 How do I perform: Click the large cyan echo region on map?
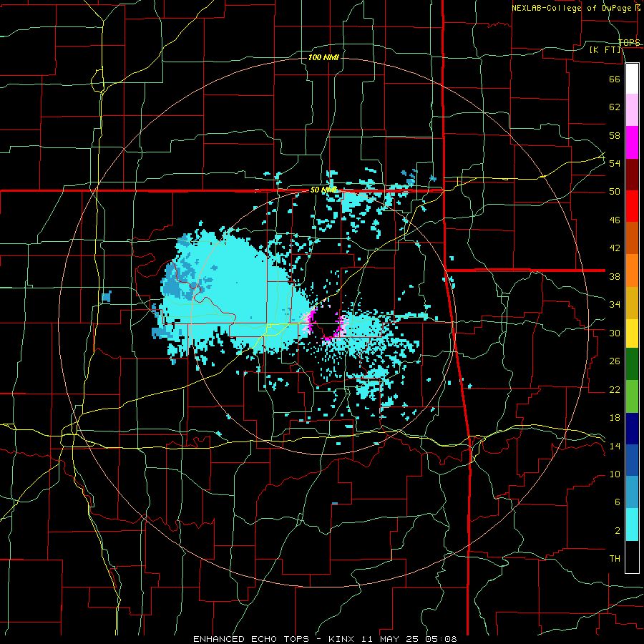tap(234, 292)
